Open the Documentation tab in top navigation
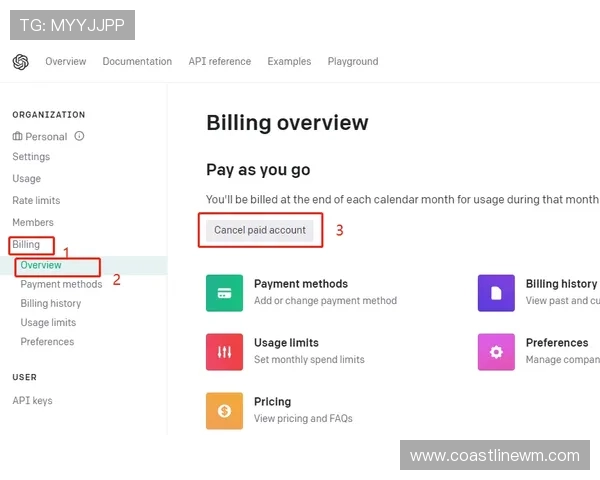This screenshot has height=480, width=600. coord(137,62)
